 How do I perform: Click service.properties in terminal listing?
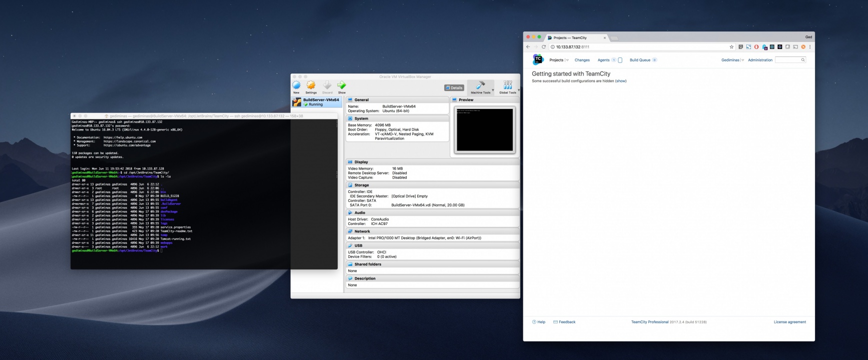[176, 227]
